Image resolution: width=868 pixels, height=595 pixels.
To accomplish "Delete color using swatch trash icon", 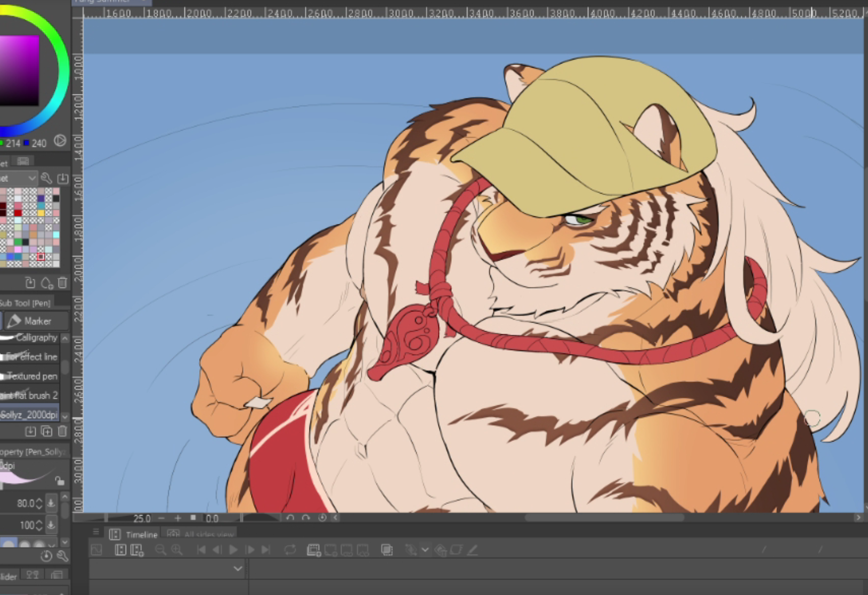I will 62,283.
